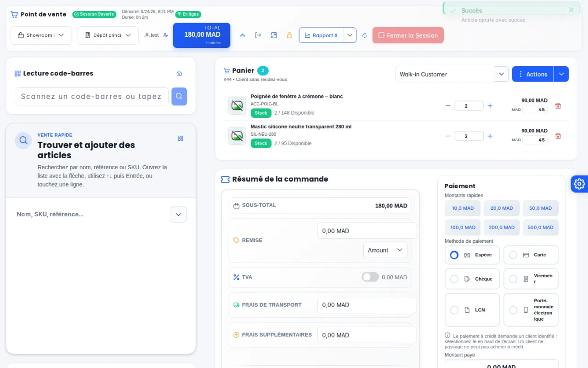Expand the article list arrow
The width and height of the screenshot is (588, 368).
coord(179,214)
